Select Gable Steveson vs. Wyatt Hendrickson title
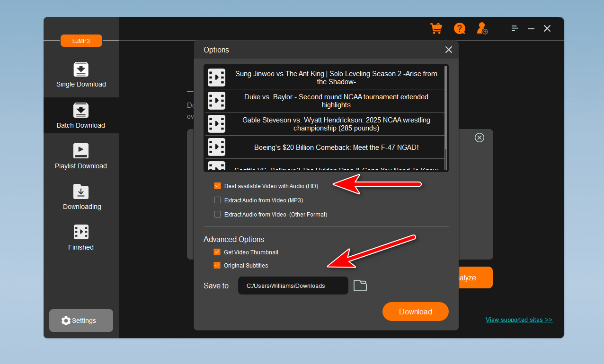The image size is (604, 364). [x=336, y=124]
